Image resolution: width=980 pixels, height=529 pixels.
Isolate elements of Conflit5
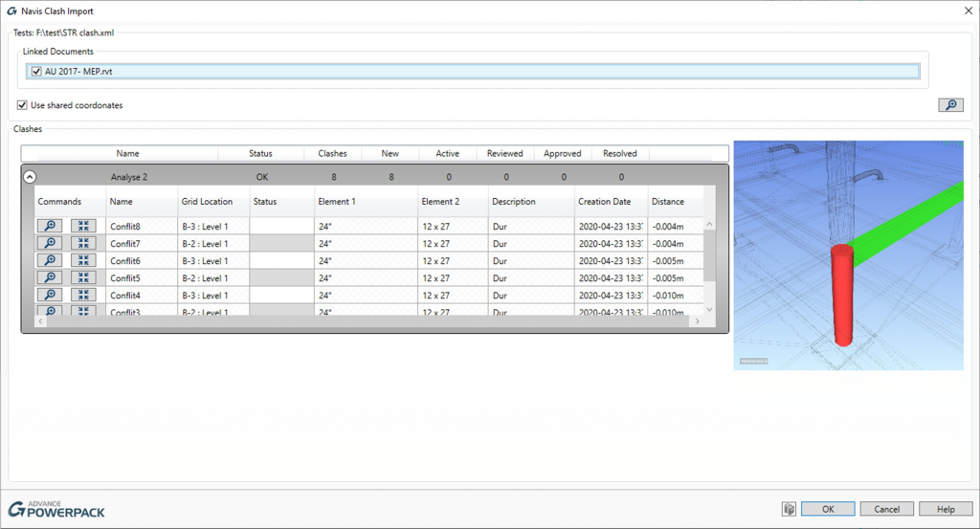pyautogui.click(x=83, y=277)
